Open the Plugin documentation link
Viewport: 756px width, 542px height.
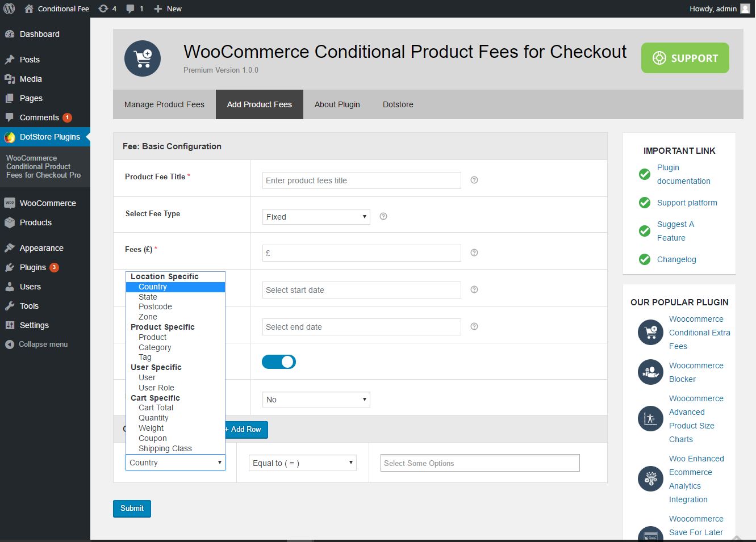[x=684, y=174]
